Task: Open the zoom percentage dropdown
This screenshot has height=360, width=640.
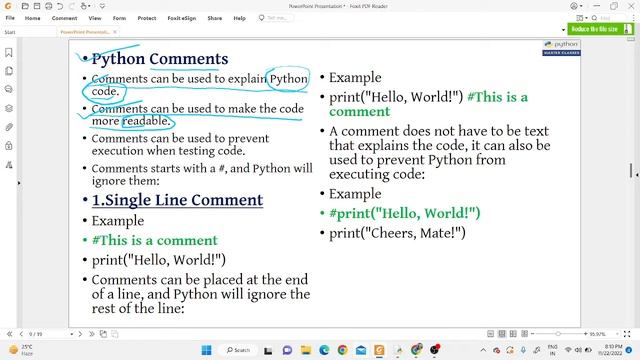Action: [617, 334]
